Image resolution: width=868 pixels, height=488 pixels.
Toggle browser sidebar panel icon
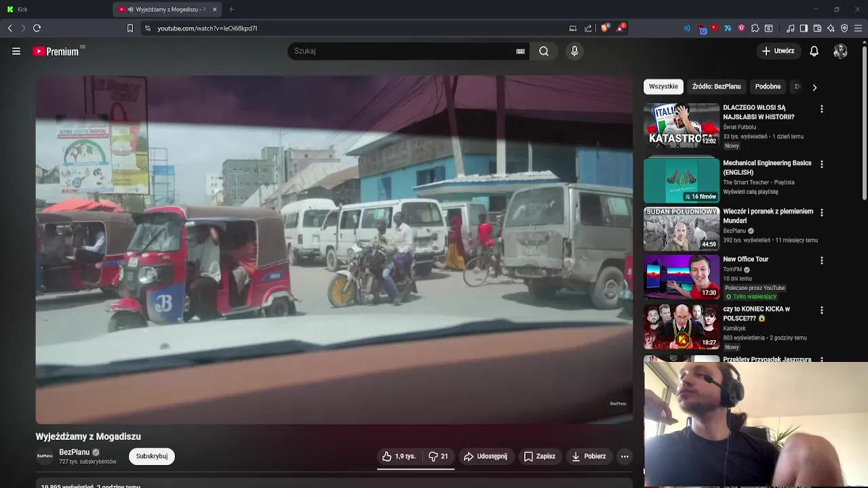(x=804, y=28)
